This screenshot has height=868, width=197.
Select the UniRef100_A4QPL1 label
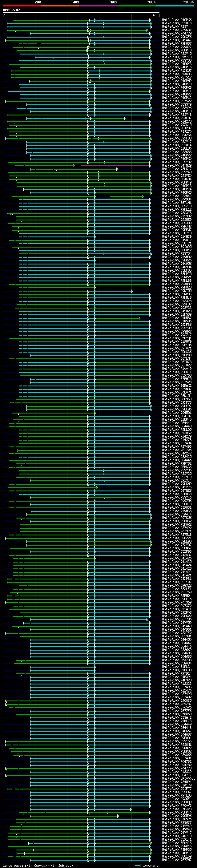pos(177,91)
